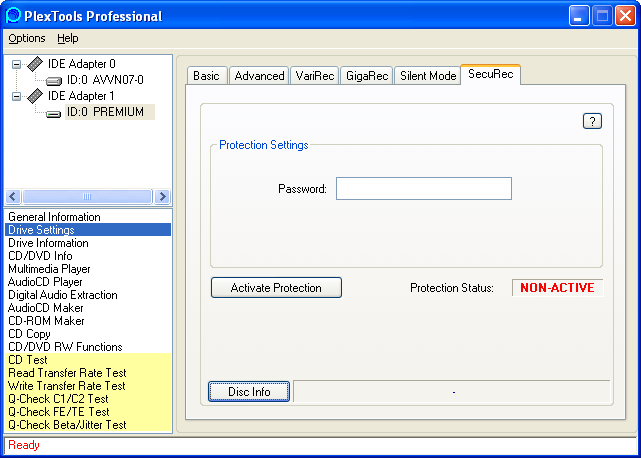Click the IDE Adapter 1 chip icon
The image size is (641, 458).
[35, 96]
